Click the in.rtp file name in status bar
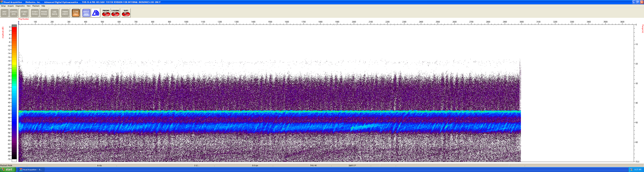Viewport: 644px width, 172px height. pos(99,165)
